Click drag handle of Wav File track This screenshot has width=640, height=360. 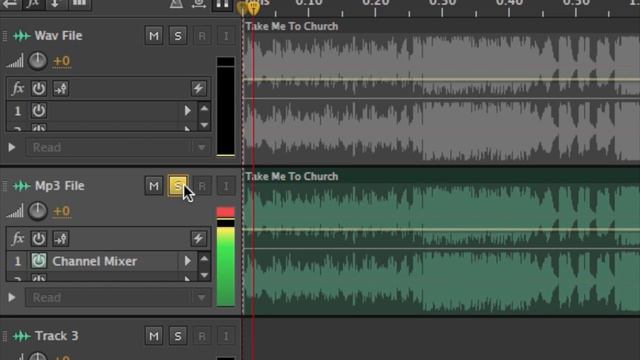pyautogui.click(x=5, y=36)
